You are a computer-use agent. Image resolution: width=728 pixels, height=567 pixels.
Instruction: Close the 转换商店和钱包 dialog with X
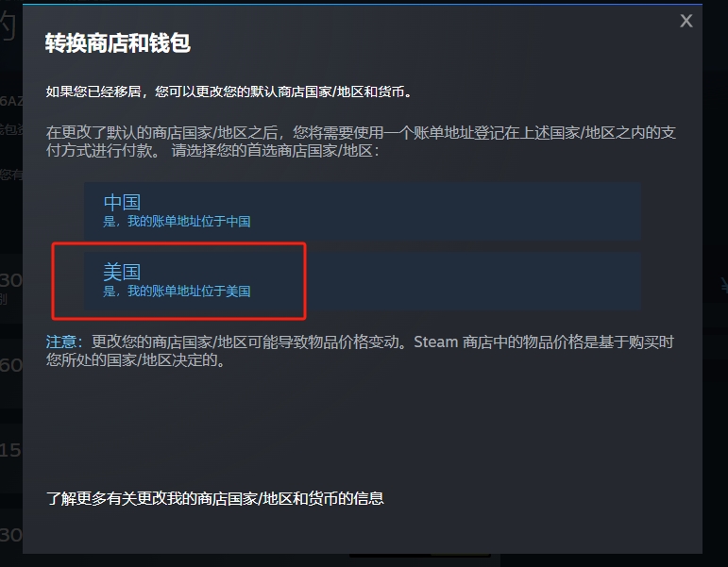point(686,21)
